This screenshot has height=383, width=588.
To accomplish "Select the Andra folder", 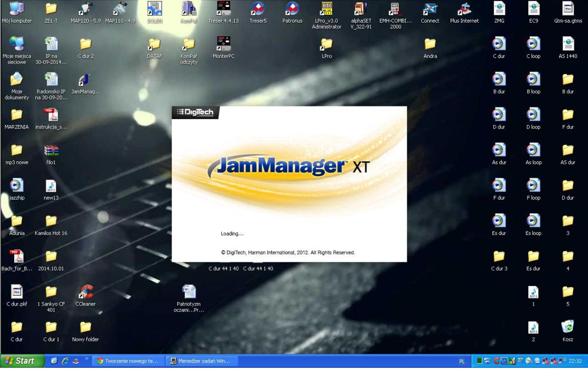I will [430, 48].
